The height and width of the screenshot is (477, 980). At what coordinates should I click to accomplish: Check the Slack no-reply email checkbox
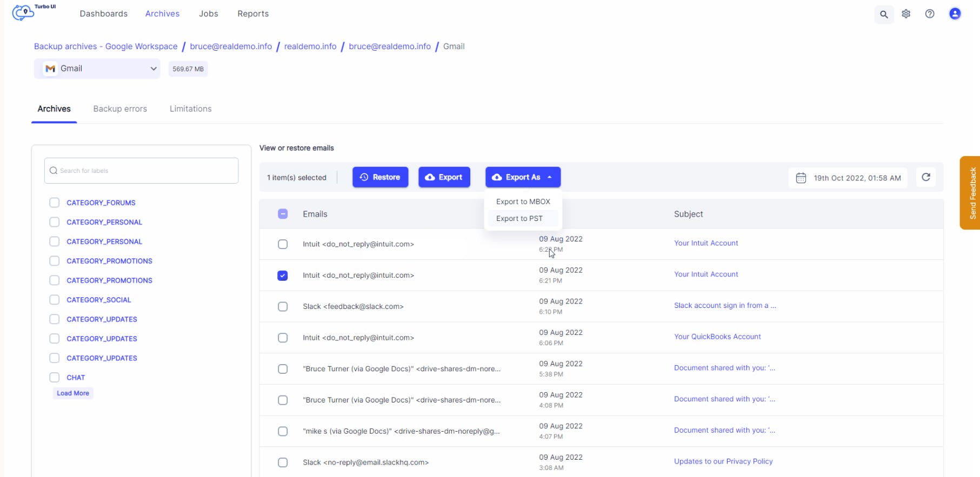coord(283,462)
